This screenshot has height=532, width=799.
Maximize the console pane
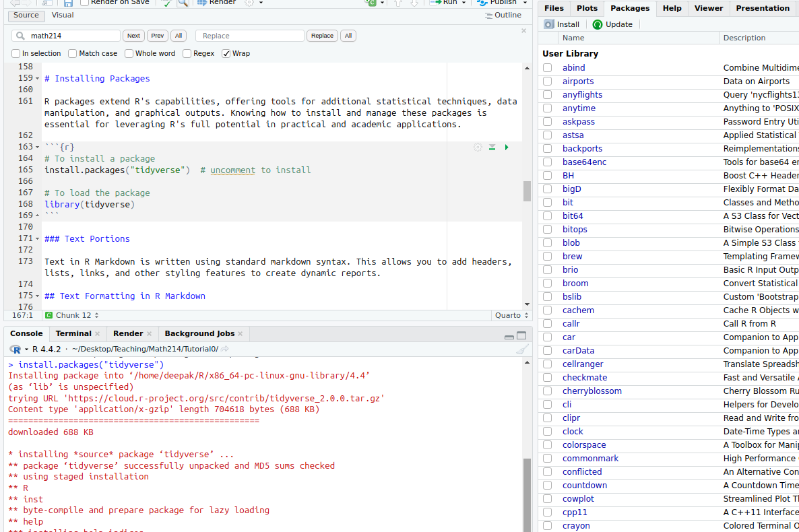pos(521,335)
